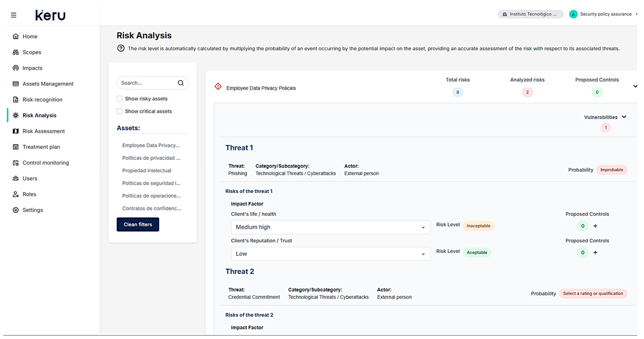Open Scopes menu item

click(x=32, y=52)
